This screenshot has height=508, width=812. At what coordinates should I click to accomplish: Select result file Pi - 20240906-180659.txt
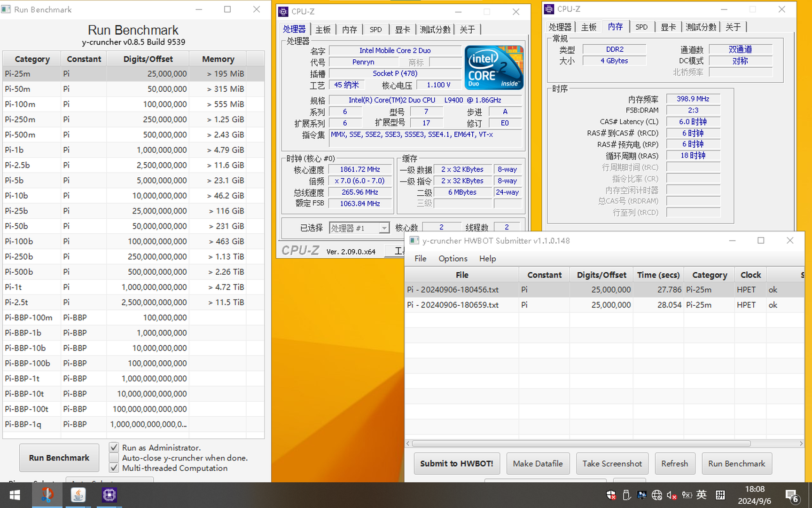(x=604, y=305)
